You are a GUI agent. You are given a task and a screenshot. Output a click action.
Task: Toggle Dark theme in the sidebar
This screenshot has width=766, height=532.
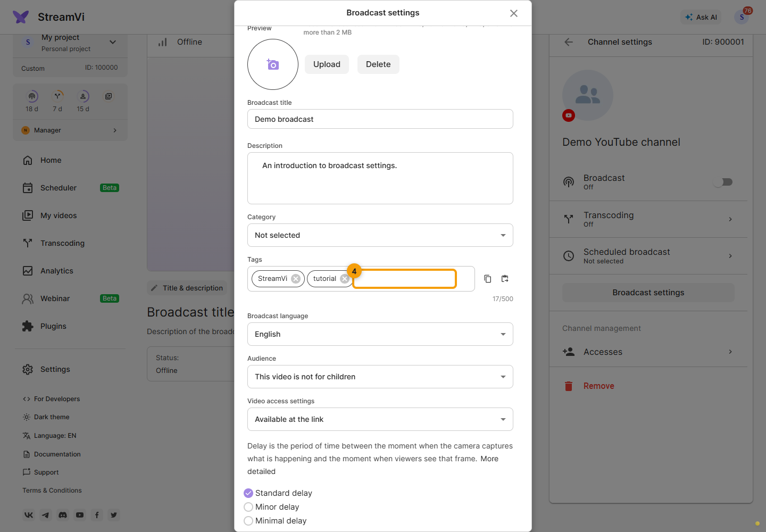[x=46, y=417]
